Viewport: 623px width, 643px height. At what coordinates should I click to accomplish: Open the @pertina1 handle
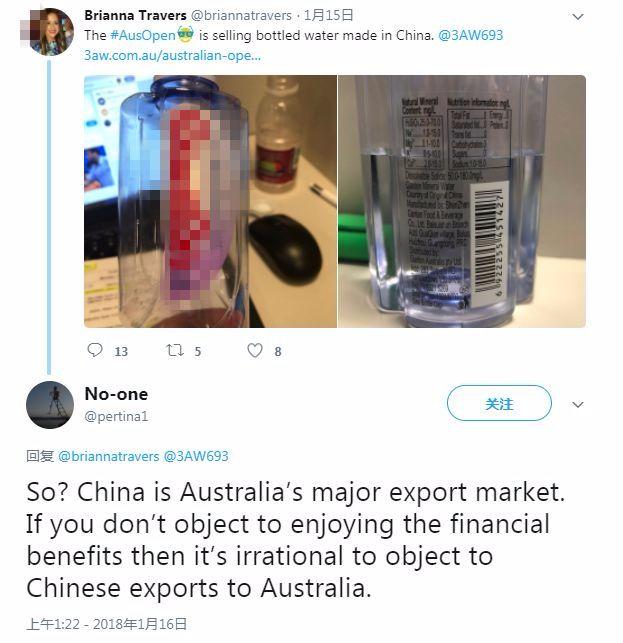point(116,416)
